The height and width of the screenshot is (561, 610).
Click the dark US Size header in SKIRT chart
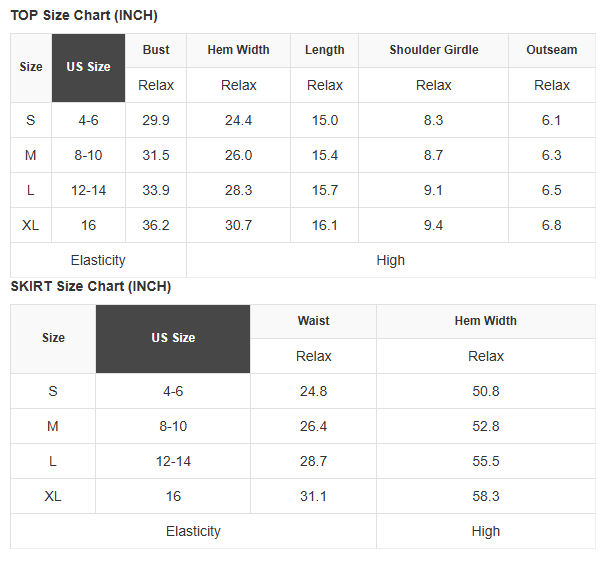click(x=173, y=339)
